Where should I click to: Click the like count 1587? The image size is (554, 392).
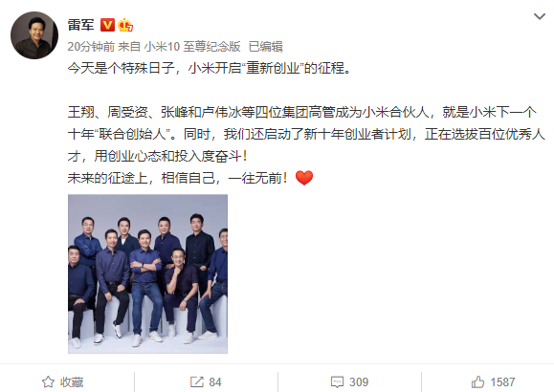click(x=502, y=382)
